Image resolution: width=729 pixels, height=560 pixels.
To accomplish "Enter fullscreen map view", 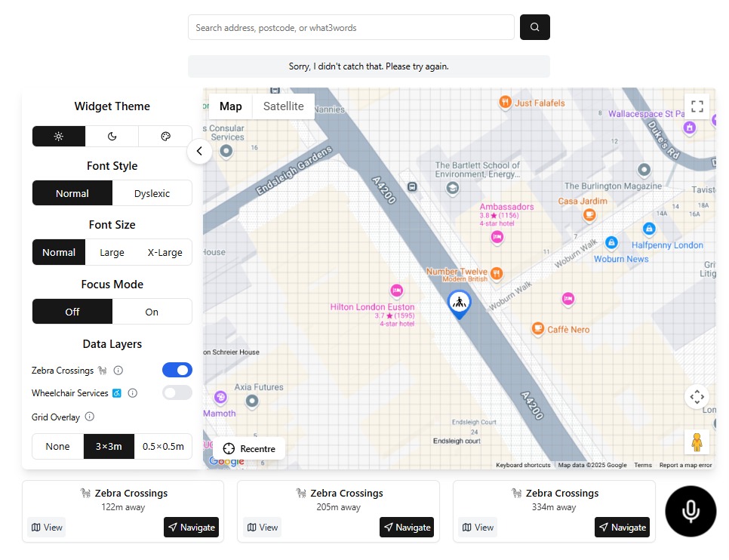I will click(697, 106).
